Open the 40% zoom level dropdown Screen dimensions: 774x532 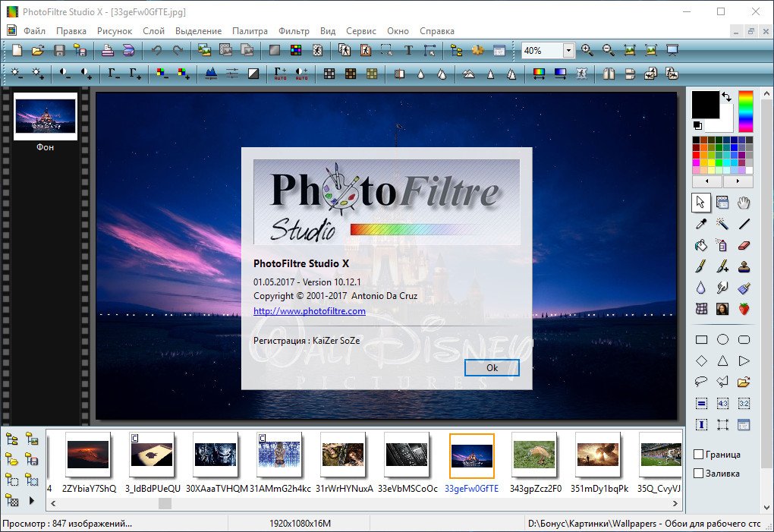(x=568, y=51)
